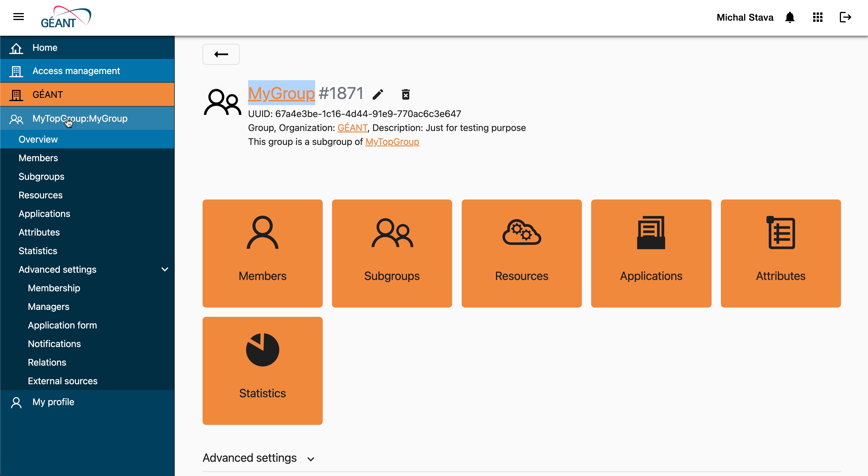The image size is (868, 476).
Task: Open Membership under Advanced settings
Action: pyautogui.click(x=87, y=288)
